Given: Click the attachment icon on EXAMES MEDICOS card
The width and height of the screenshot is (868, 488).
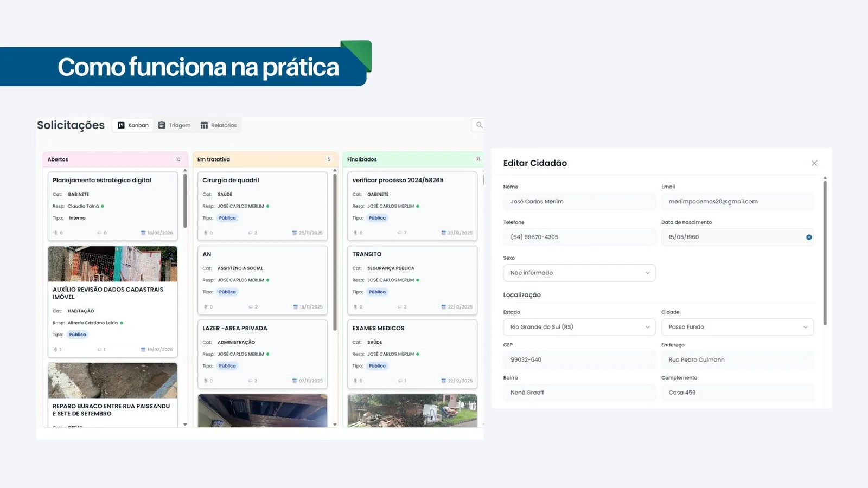Looking at the screenshot, I should coord(355,381).
